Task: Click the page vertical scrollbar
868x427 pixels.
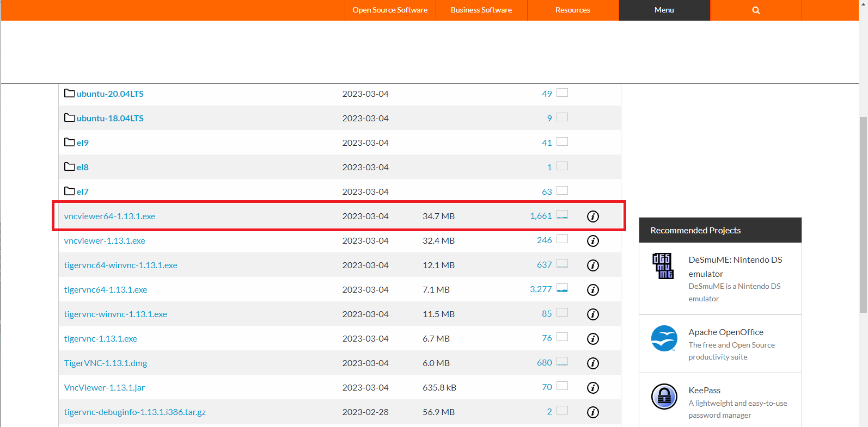Action: pos(863,218)
